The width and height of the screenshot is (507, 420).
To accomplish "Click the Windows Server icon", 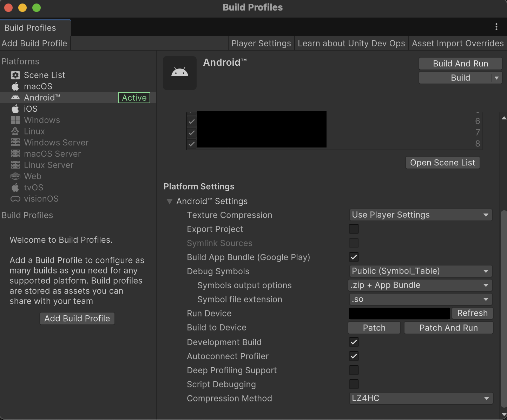I will tap(15, 143).
